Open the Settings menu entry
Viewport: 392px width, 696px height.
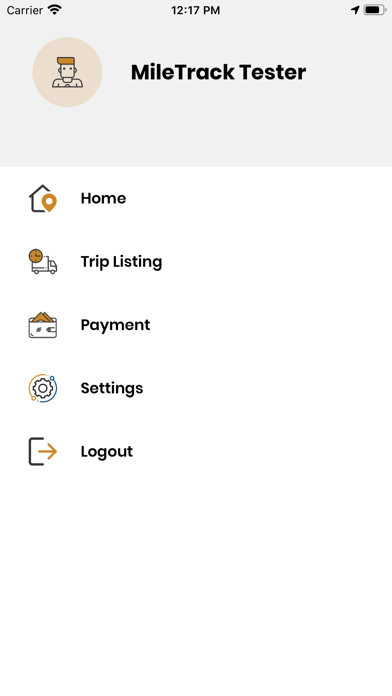click(x=196, y=388)
